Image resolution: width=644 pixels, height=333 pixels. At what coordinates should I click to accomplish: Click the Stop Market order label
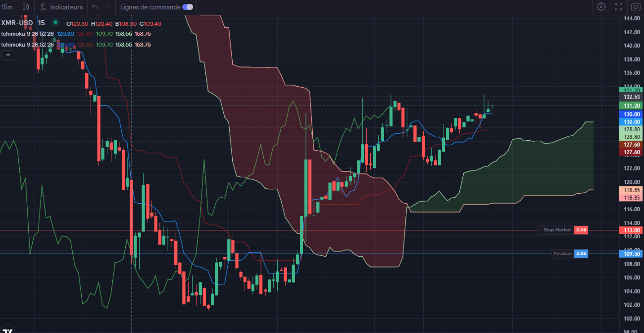coord(557,230)
